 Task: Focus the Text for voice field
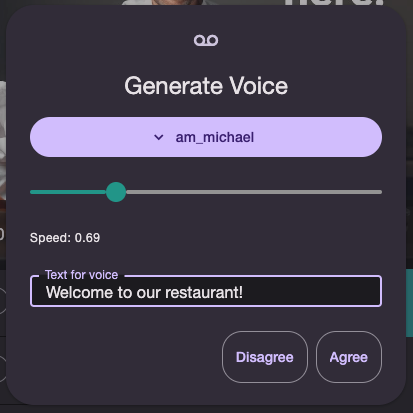click(206, 291)
